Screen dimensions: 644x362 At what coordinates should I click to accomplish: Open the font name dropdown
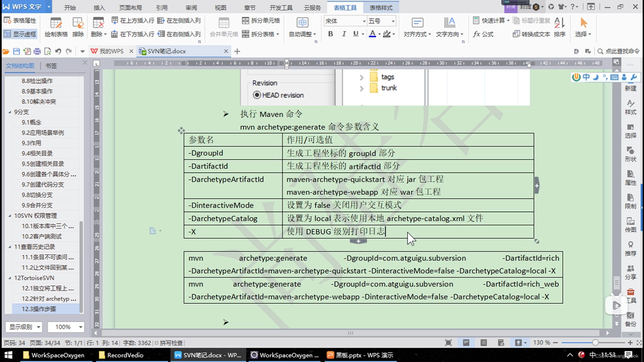tap(364, 21)
